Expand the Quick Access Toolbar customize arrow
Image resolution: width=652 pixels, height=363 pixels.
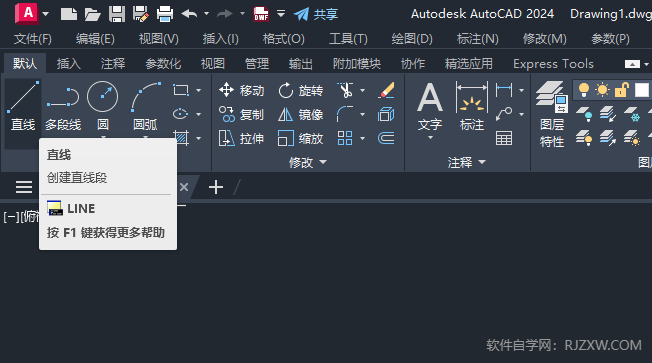pyautogui.click(x=281, y=14)
